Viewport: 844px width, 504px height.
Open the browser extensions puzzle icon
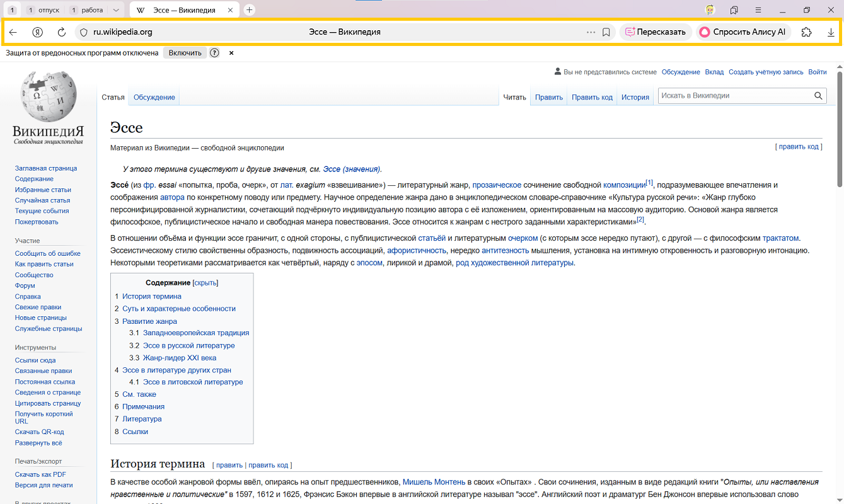[x=806, y=32]
